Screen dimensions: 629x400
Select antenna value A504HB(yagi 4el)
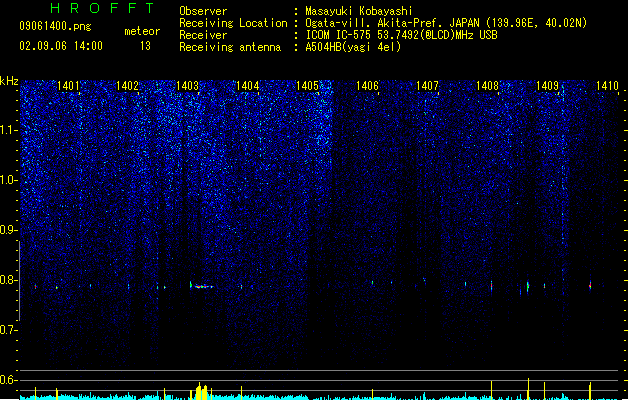[x=353, y=47]
